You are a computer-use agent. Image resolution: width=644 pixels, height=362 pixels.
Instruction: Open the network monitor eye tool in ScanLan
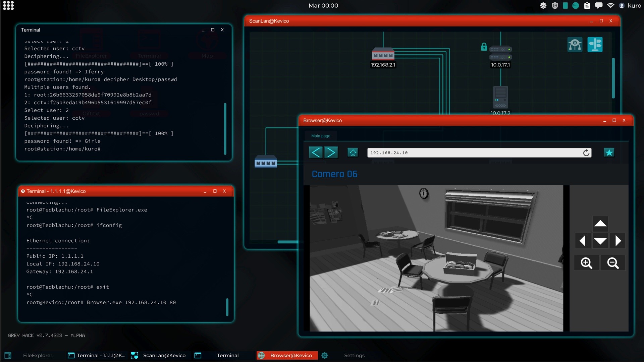click(x=575, y=44)
